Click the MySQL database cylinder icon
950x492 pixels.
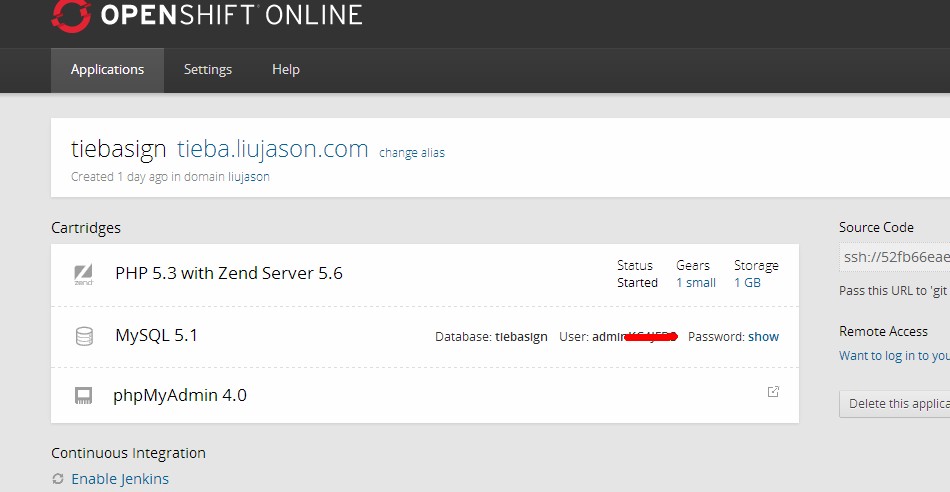coord(84,336)
